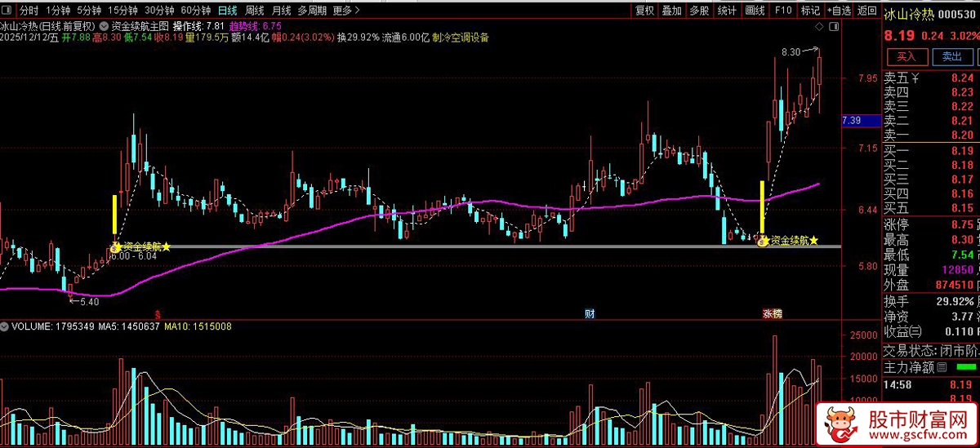Click the 返回 back button

tap(866, 11)
